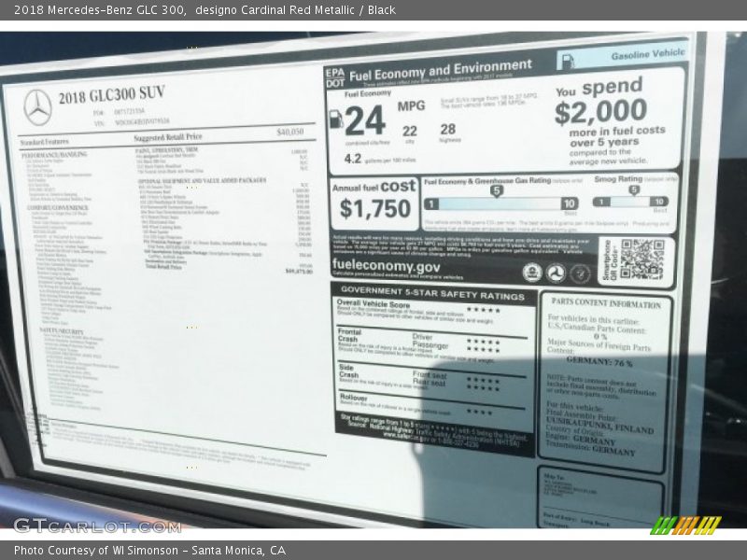This screenshot has height=560, width=747.
Task: Click the photo title caption at top
Action: pyautogui.click(x=204, y=10)
